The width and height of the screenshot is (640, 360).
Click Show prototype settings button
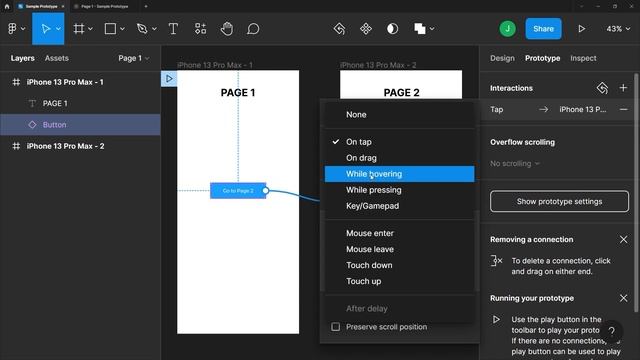point(559,201)
